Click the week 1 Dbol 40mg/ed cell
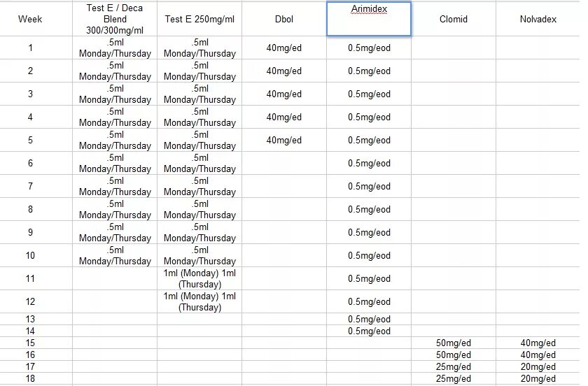Screen dimensions: 588x386 coord(284,48)
